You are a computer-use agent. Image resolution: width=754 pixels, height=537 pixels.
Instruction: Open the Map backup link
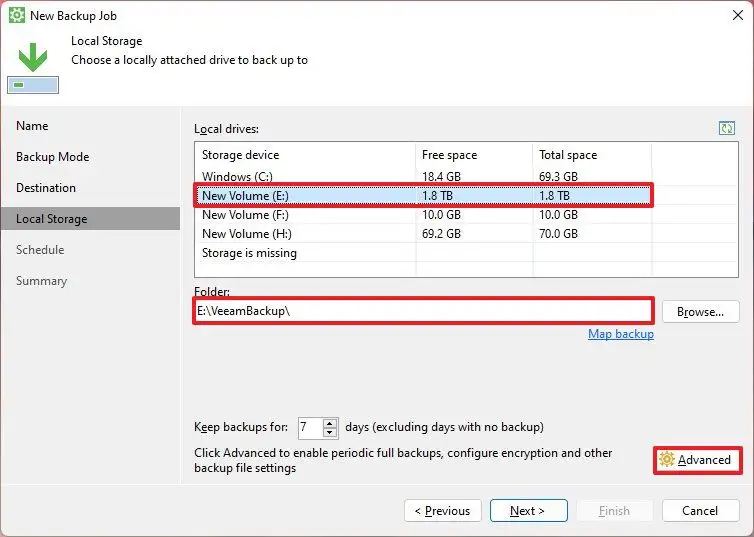tap(621, 334)
